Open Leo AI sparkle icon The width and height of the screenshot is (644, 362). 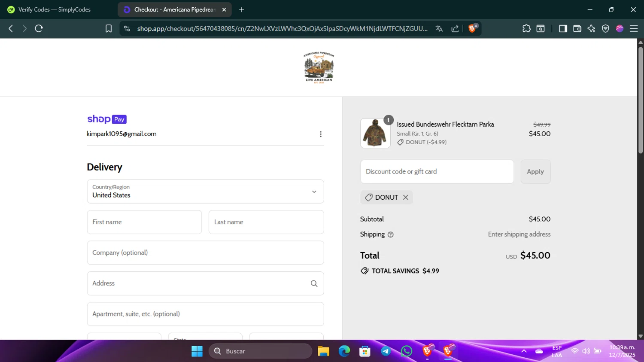tap(591, 28)
